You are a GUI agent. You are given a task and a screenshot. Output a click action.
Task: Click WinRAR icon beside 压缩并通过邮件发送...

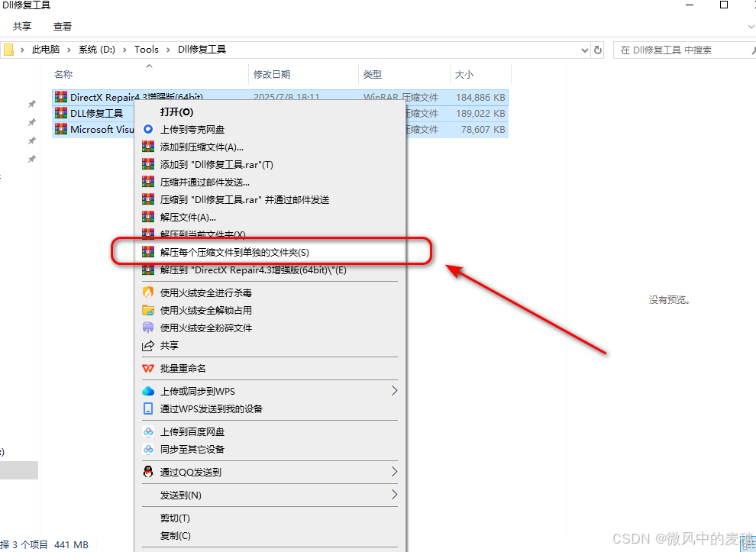click(148, 182)
